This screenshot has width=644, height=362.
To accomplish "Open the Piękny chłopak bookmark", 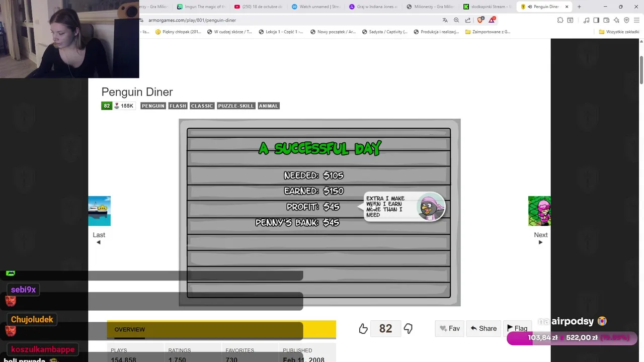I will pyautogui.click(x=178, y=32).
